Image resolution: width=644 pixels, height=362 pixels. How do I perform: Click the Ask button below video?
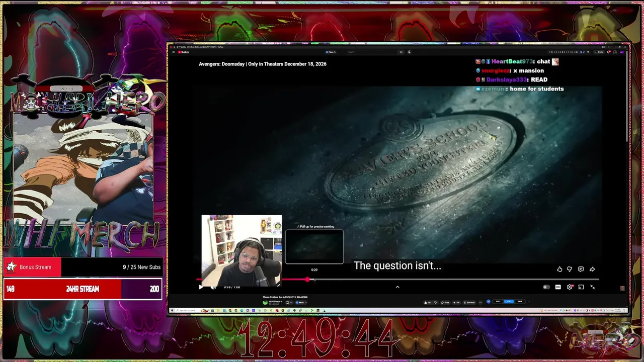click(x=456, y=302)
